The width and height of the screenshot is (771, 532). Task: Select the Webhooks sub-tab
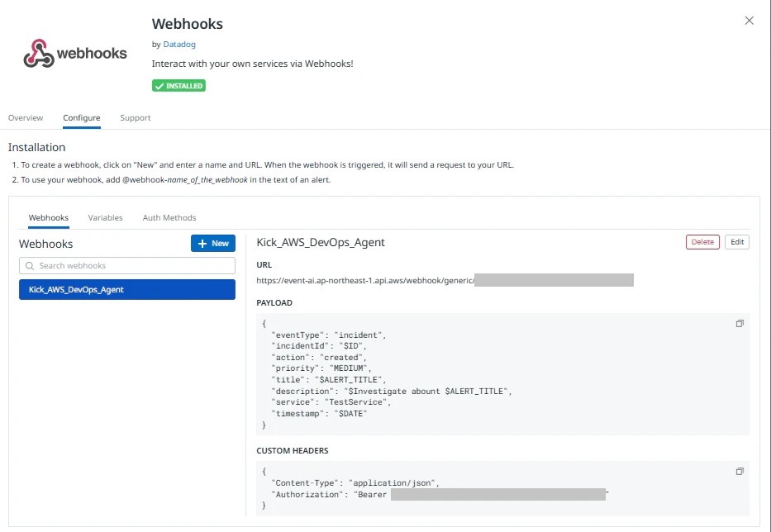click(x=49, y=218)
